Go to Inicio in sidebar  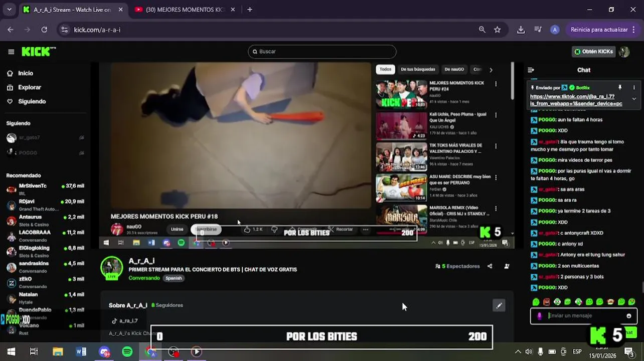[x=20, y=73]
